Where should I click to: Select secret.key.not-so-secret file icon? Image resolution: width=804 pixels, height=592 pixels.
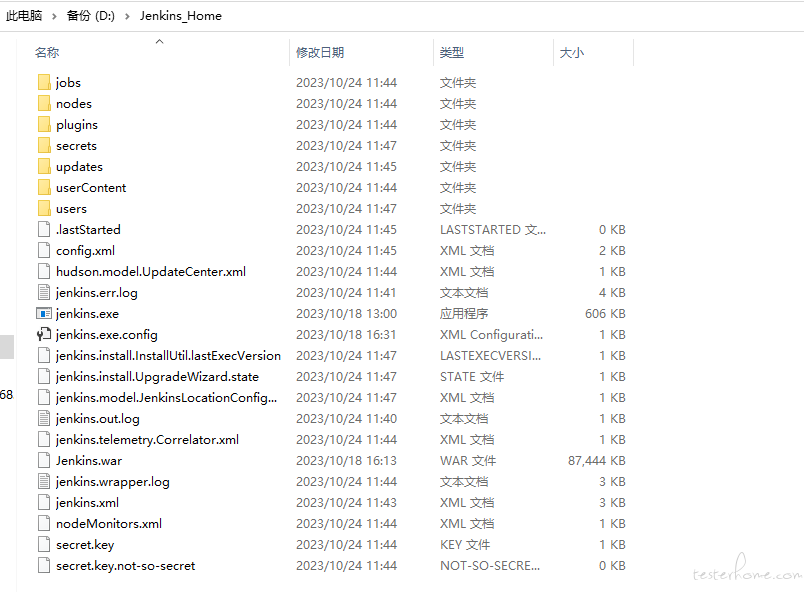tap(44, 566)
